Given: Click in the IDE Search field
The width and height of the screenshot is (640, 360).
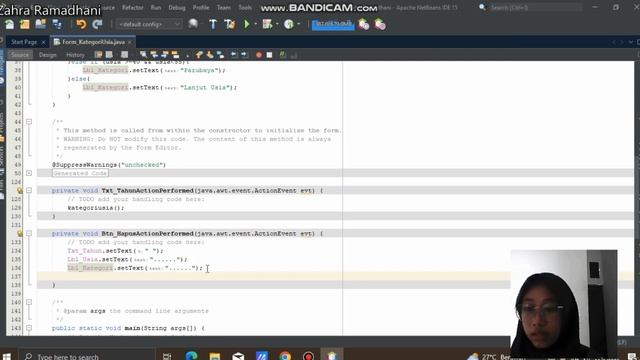Looking at the screenshot, I should [535, 7].
